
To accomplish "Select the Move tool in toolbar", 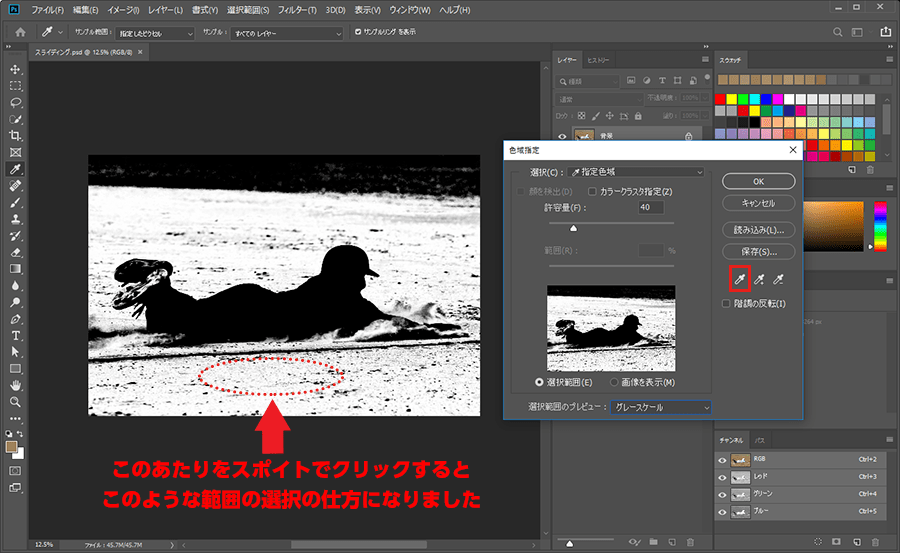I will tap(15, 69).
